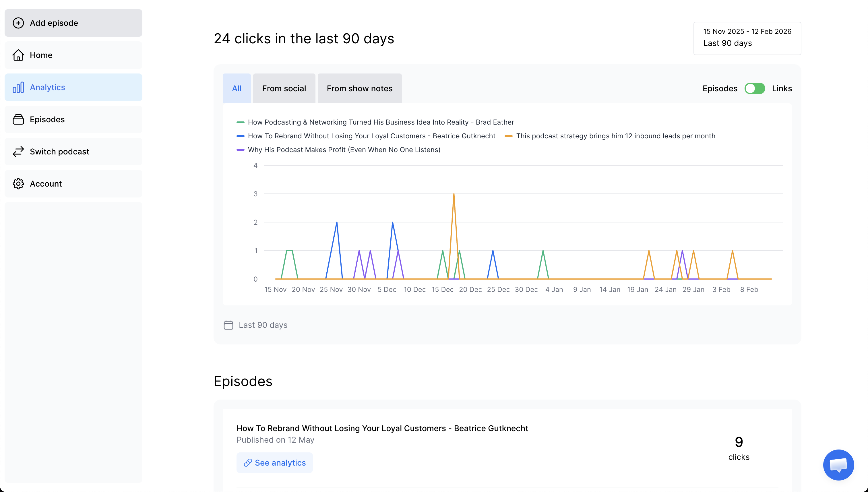Toggle the Episodes/Links switch
This screenshot has width=868, height=492.
754,88
